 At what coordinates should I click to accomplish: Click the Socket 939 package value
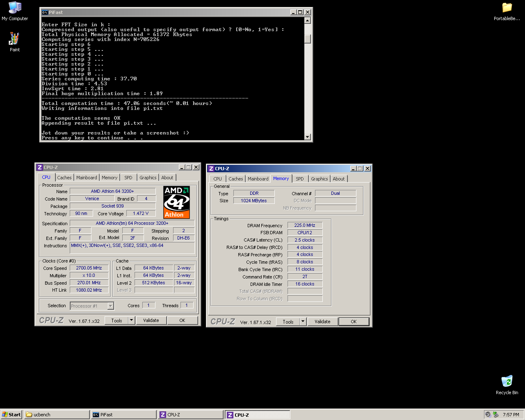point(112,206)
